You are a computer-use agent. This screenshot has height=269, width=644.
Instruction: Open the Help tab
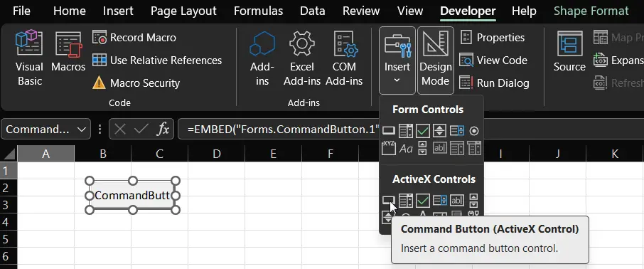click(524, 11)
